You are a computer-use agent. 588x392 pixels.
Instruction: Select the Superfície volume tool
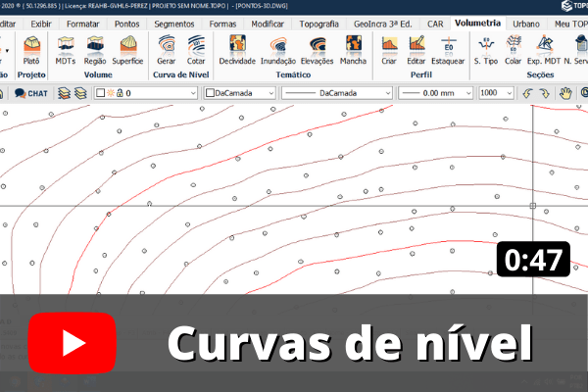pyautogui.click(x=127, y=50)
